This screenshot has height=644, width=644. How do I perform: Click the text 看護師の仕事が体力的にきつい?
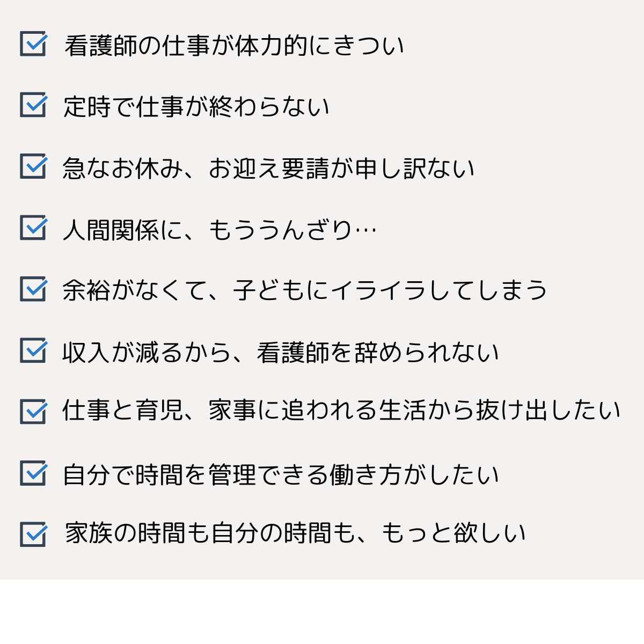(x=234, y=46)
